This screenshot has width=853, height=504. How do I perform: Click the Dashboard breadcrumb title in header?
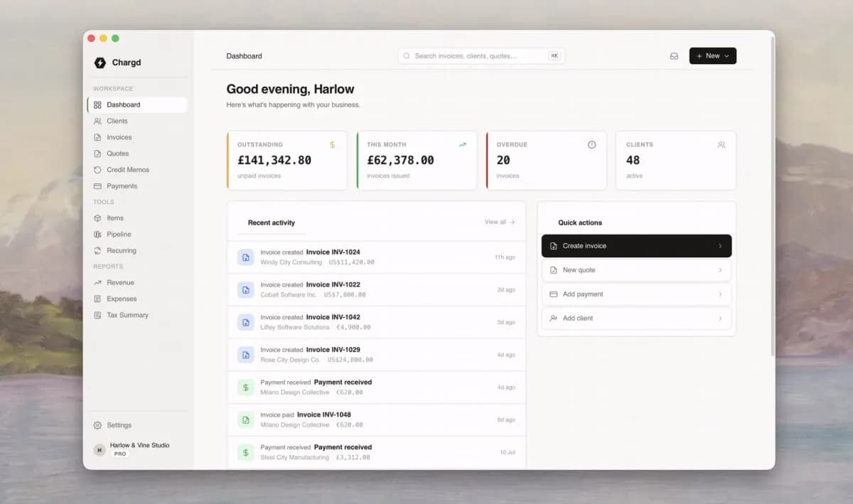[x=244, y=56]
